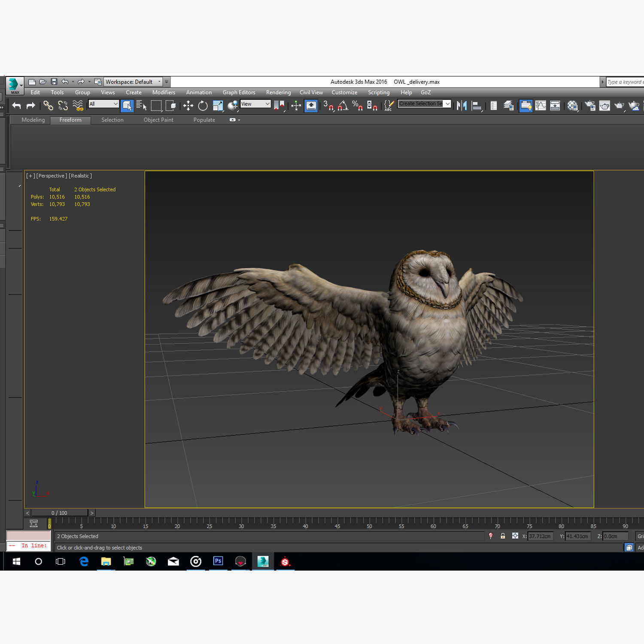This screenshot has width=644, height=644.
Task: Toggle the 3D Snaps button
Action: 328,106
